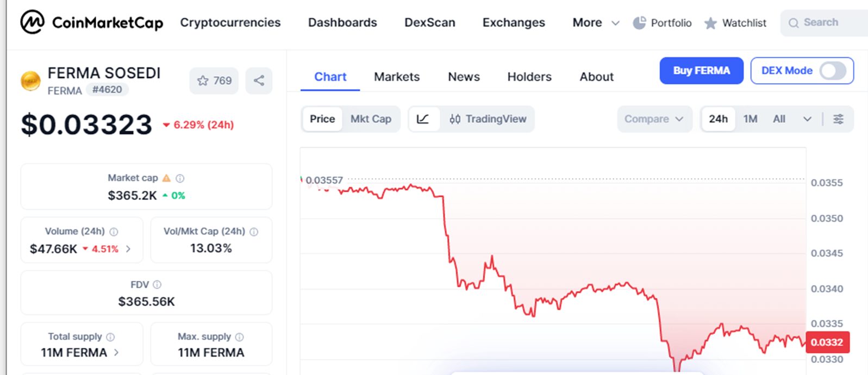
Task: Open the TradingView chart mode
Action: pos(488,119)
